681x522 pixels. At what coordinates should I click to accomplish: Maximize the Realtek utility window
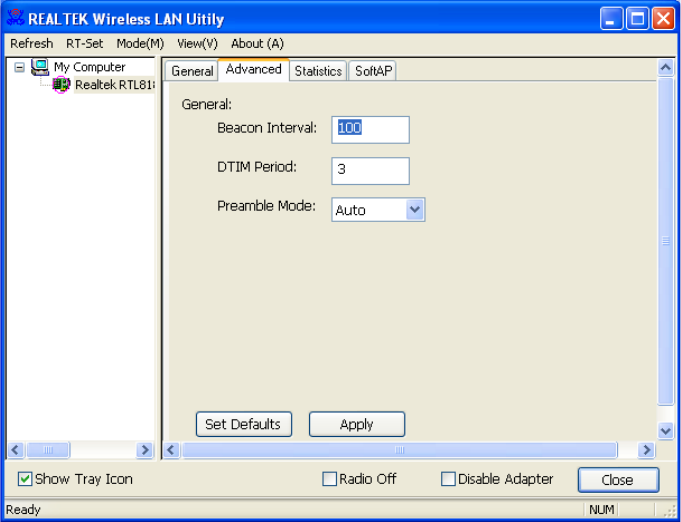(638, 19)
